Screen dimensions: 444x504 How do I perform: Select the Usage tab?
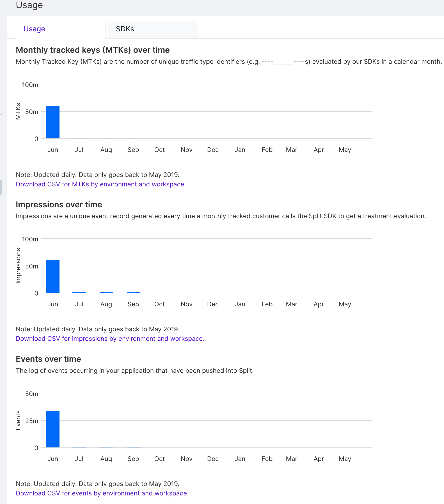[34, 29]
